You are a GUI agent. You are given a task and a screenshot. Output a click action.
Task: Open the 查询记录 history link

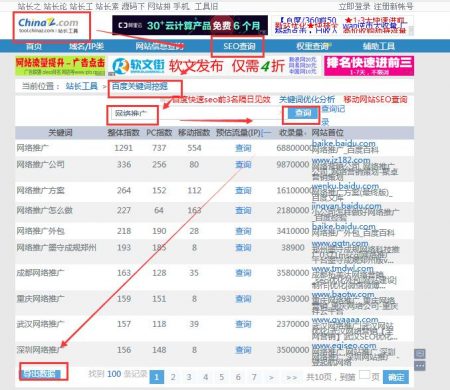[x=333, y=115]
